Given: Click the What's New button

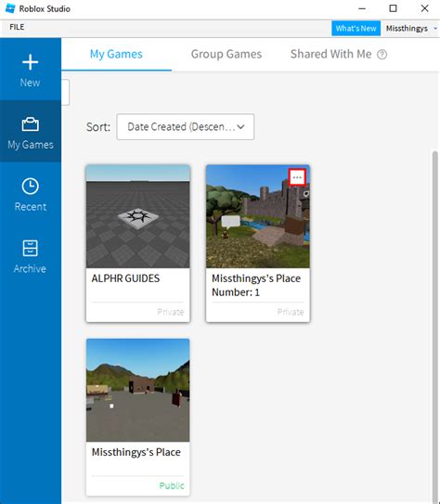Looking at the screenshot, I should 356,29.
